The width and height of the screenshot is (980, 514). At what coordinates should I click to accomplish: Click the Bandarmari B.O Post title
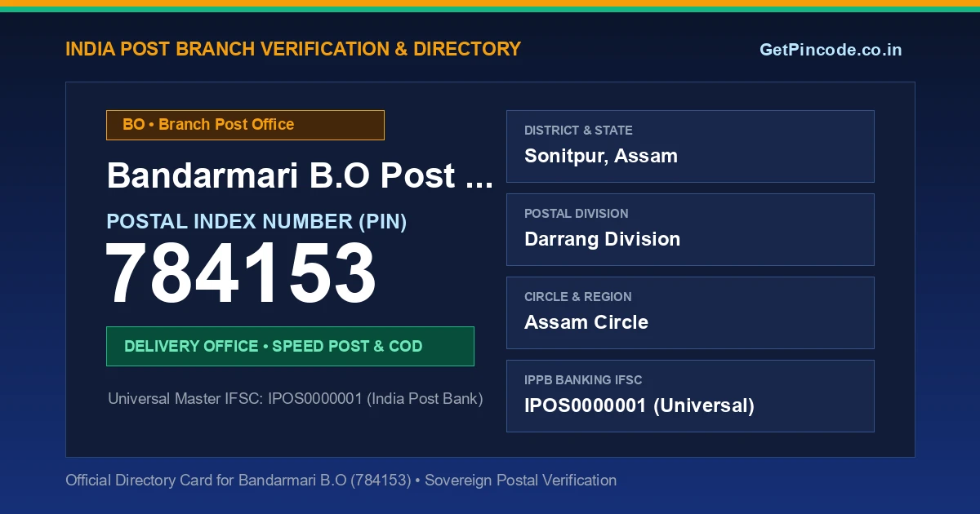(x=300, y=175)
